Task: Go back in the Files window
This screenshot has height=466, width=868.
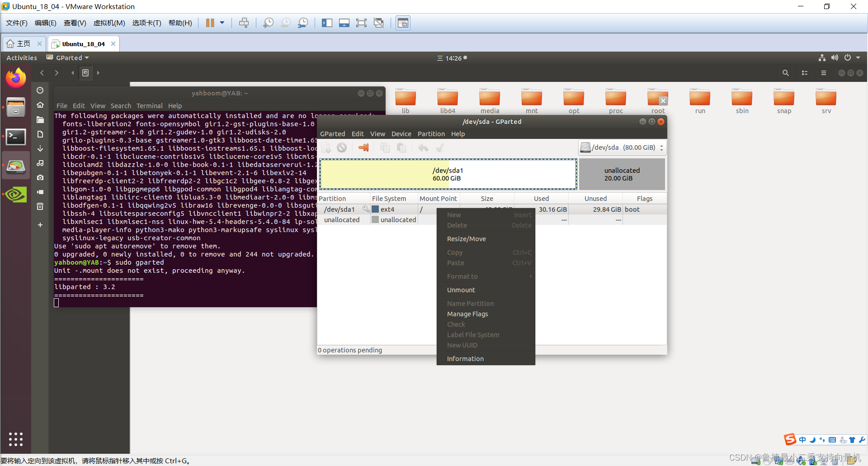Action: click(x=42, y=73)
